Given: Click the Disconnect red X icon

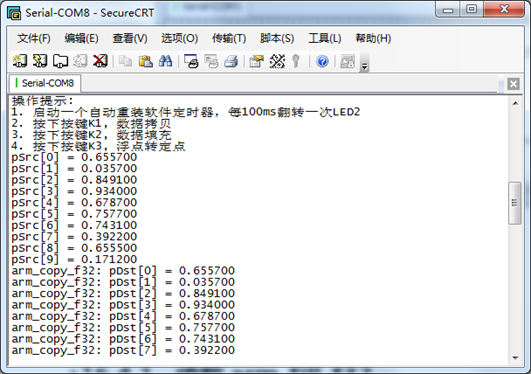Looking at the screenshot, I should [100, 61].
